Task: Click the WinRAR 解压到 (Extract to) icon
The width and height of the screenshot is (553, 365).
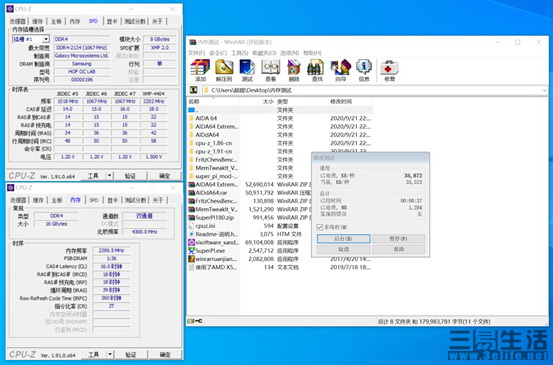Action: pos(224,70)
